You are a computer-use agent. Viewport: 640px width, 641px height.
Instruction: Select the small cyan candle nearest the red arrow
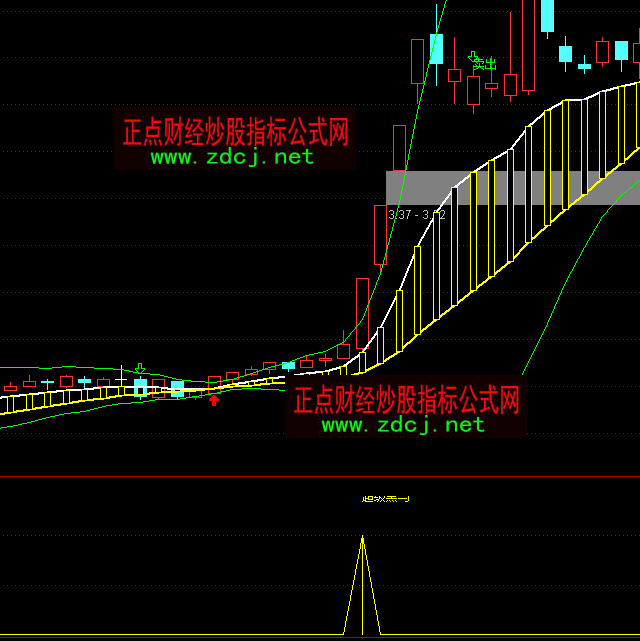178,388
